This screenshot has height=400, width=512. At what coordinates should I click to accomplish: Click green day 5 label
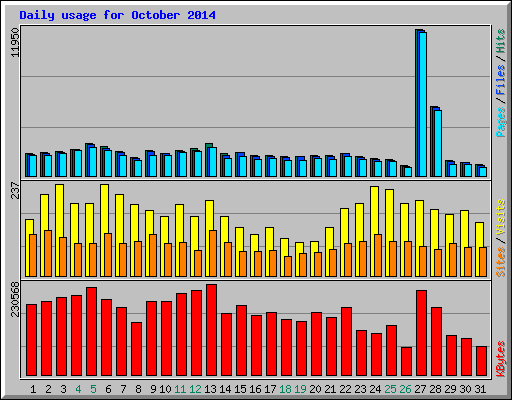point(93,389)
